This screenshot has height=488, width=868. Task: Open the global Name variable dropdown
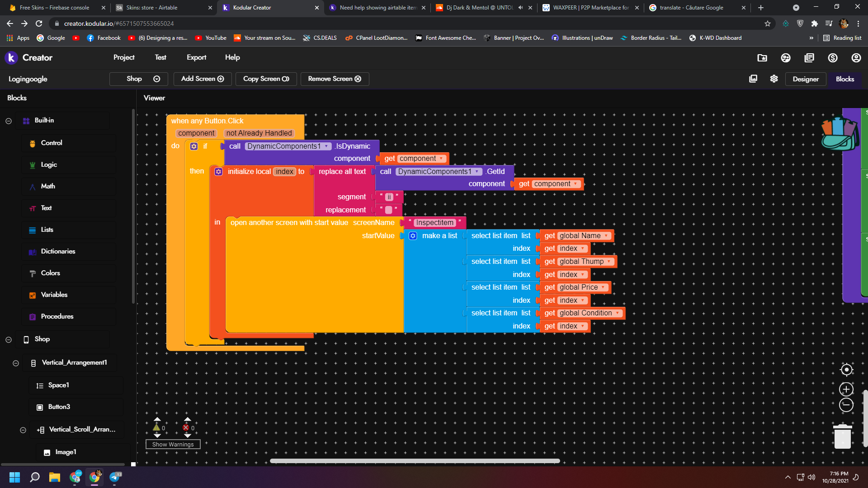coord(606,236)
